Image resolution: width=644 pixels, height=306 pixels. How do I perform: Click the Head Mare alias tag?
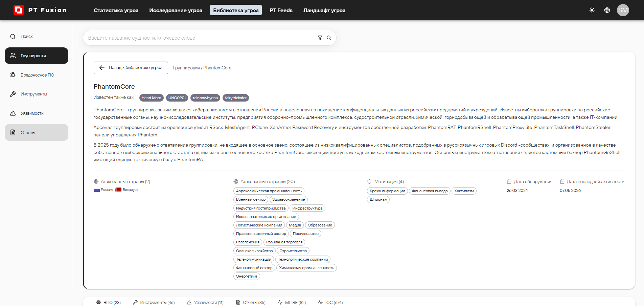coord(151,98)
